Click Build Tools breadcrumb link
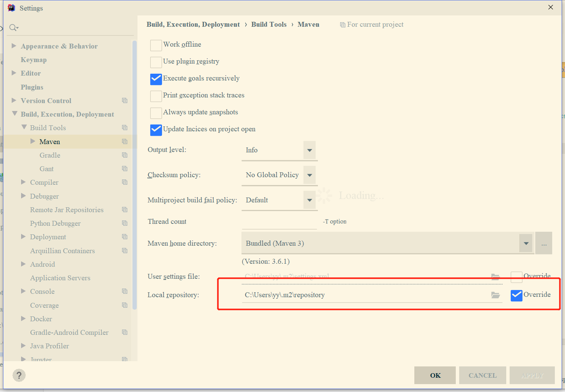This screenshot has width=565, height=392. coord(269,24)
